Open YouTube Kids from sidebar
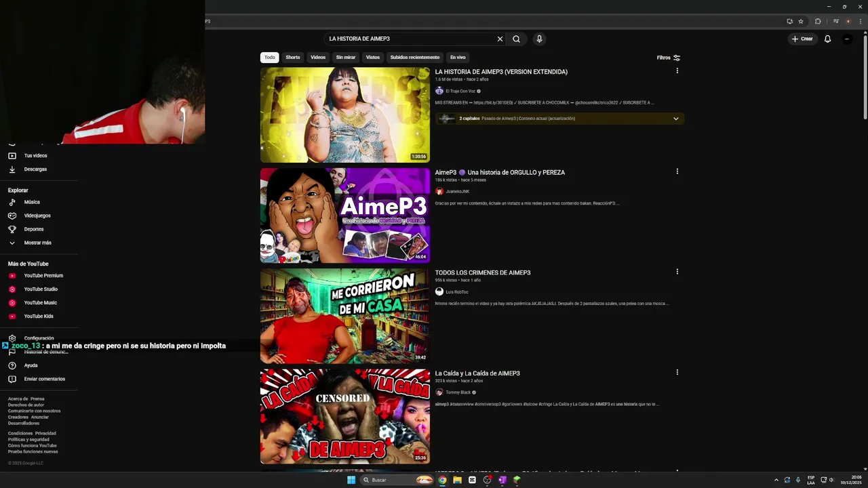This screenshot has width=868, height=488. pos(39,317)
